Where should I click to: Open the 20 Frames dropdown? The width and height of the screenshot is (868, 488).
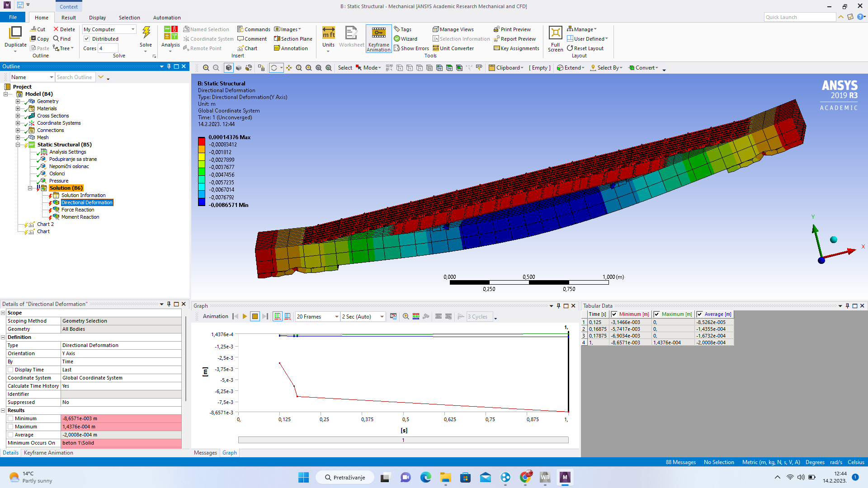[x=317, y=317]
